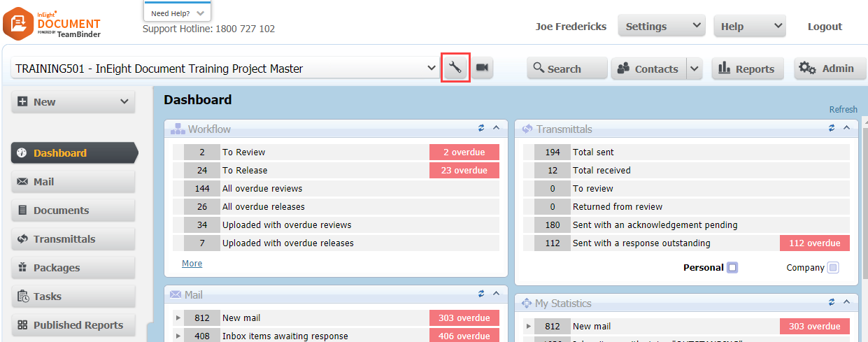Refresh the Mail panel

[x=481, y=294]
